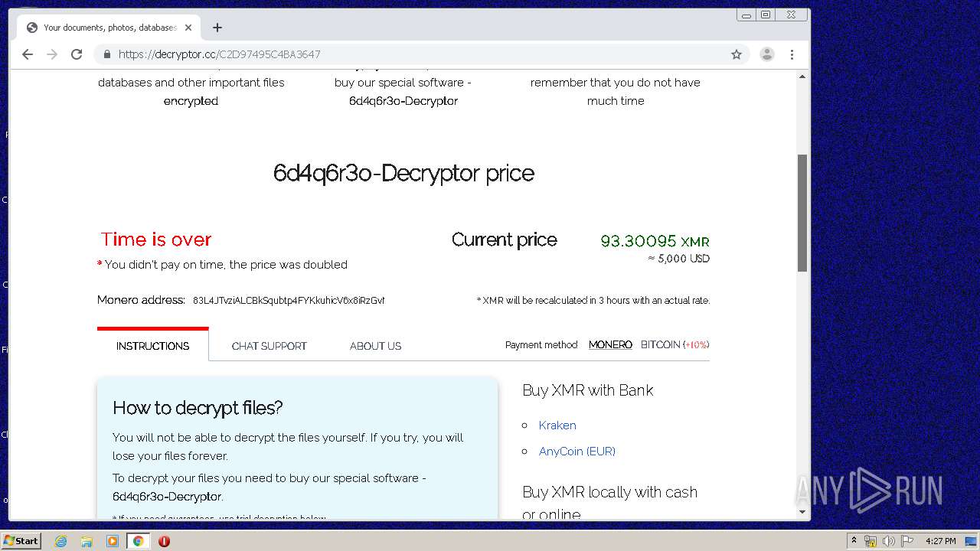Open the Chrome profile avatar menu
Image resolution: width=980 pixels, height=551 pixels.
[x=766, y=54]
